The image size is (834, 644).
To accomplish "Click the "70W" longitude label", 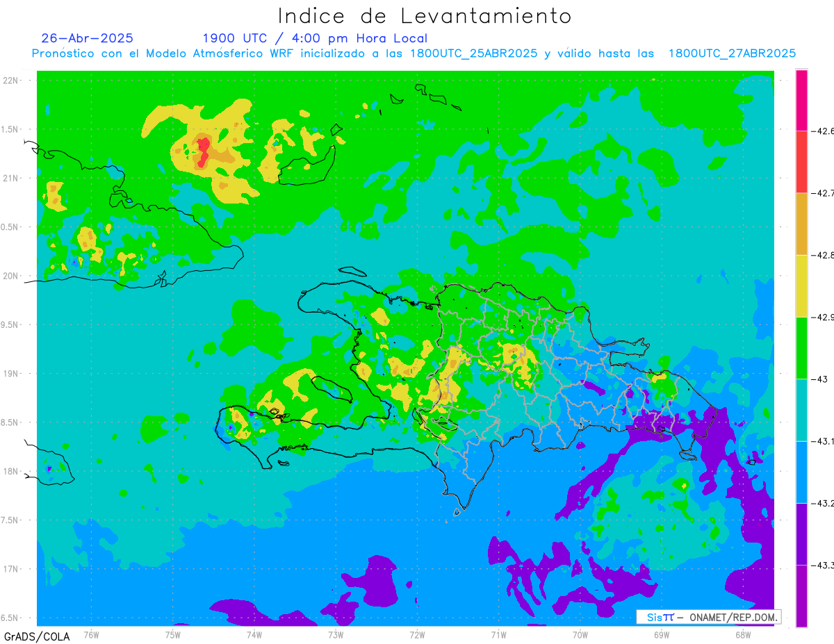I will [x=580, y=634].
